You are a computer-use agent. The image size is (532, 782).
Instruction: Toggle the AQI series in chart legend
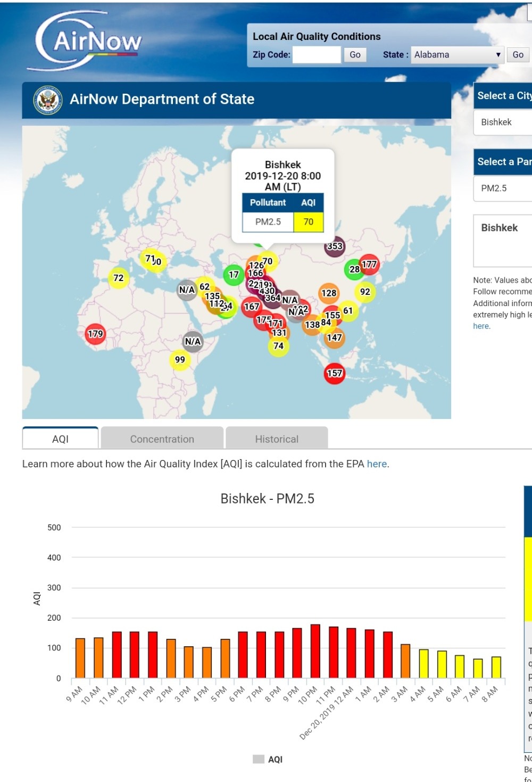pos(268,759)
